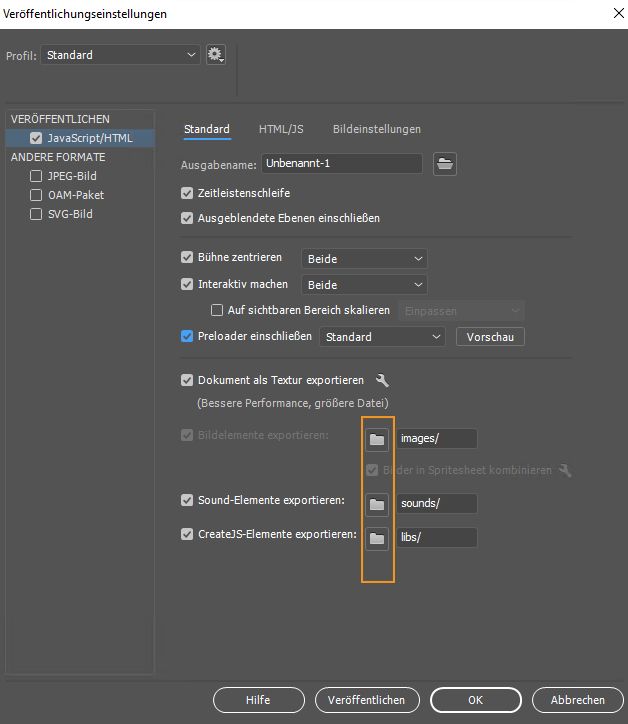
Task: Choose folder for images/ export path
Action: tap(376, 439)
